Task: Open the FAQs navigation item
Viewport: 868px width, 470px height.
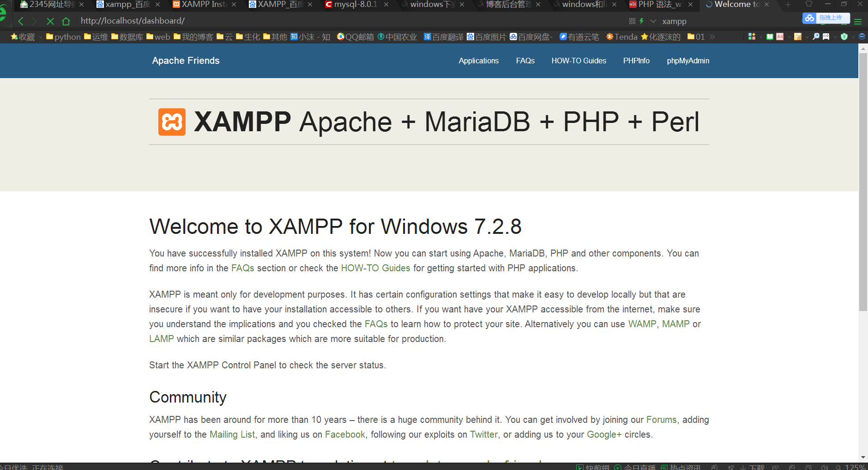Action: point(525,61)
